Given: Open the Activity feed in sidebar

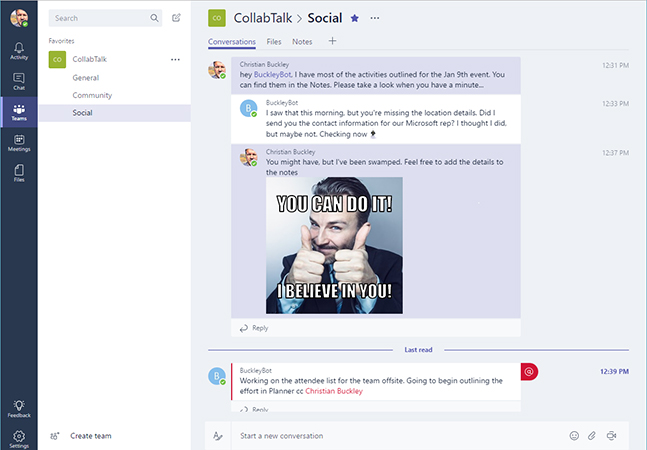Looking at the screenshot, I should pos(19,51).
